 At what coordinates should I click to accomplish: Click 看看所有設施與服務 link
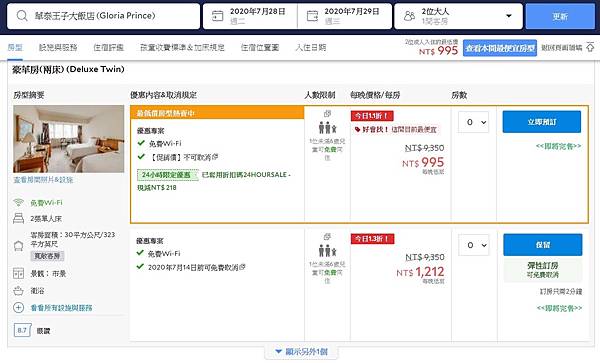(x=61, y=308)
